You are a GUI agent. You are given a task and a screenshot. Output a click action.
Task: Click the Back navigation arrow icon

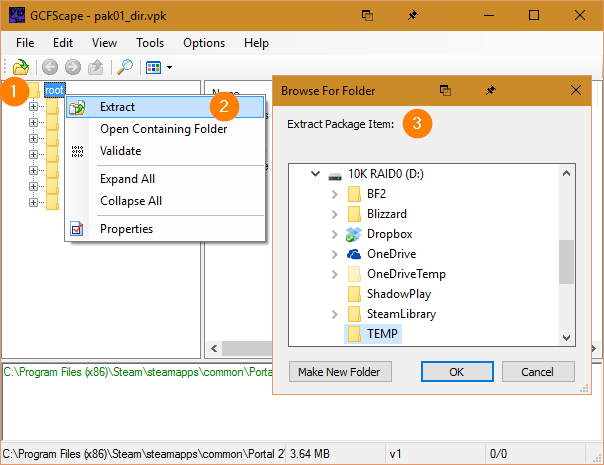pyautogui.click(x=50, y=67)
